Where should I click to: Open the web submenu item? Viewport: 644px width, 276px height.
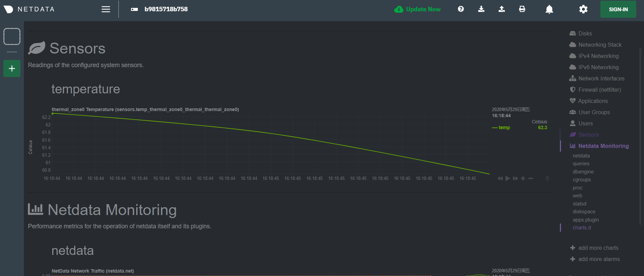(x=577, y=196)
